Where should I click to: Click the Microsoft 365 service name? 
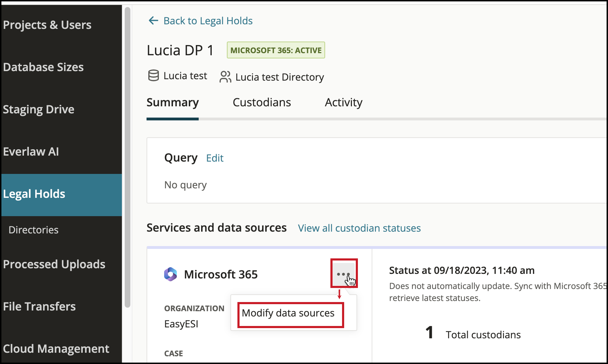[x=221, y=274]
